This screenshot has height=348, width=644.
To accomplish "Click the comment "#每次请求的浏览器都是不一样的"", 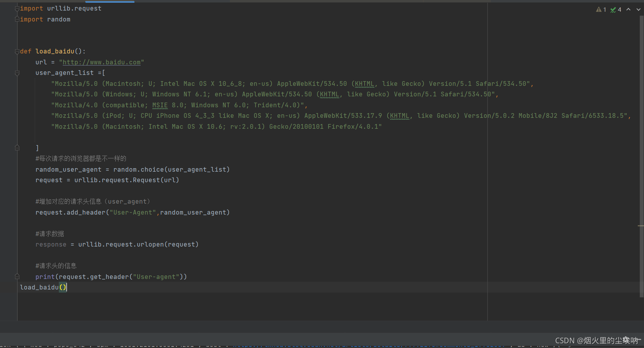I will pyautogui.click(x=81, y=158).
